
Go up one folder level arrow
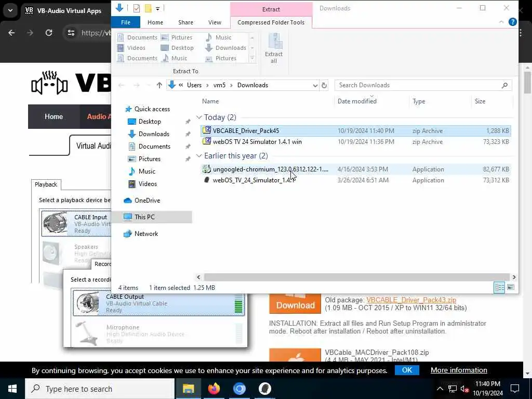(159, 85)
